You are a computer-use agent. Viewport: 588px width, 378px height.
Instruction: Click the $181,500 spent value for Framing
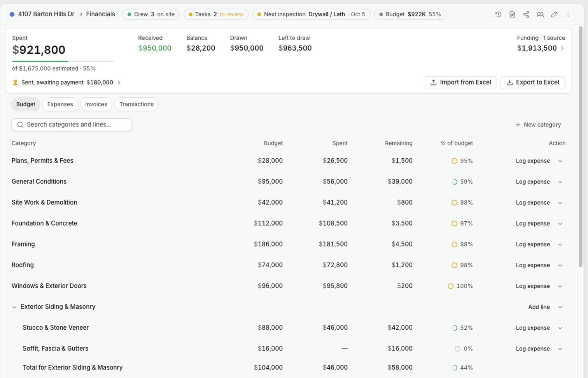(x=333, y=244)
